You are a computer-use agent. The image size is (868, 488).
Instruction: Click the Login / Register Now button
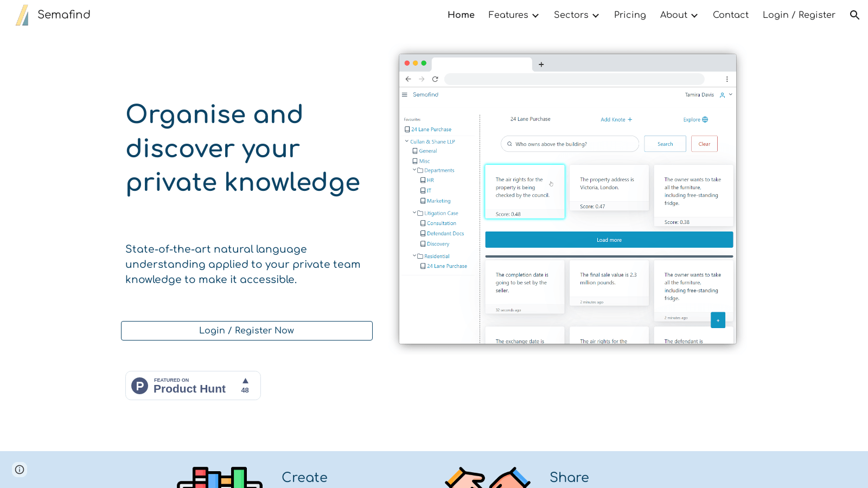click(247, 331)
